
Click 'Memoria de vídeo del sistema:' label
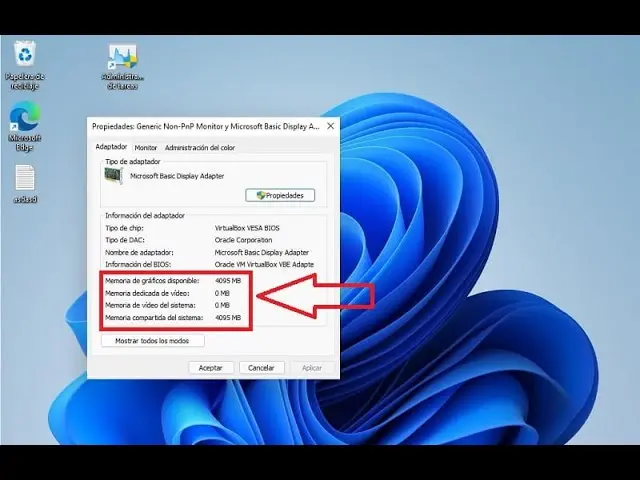(x=150, y=305)
